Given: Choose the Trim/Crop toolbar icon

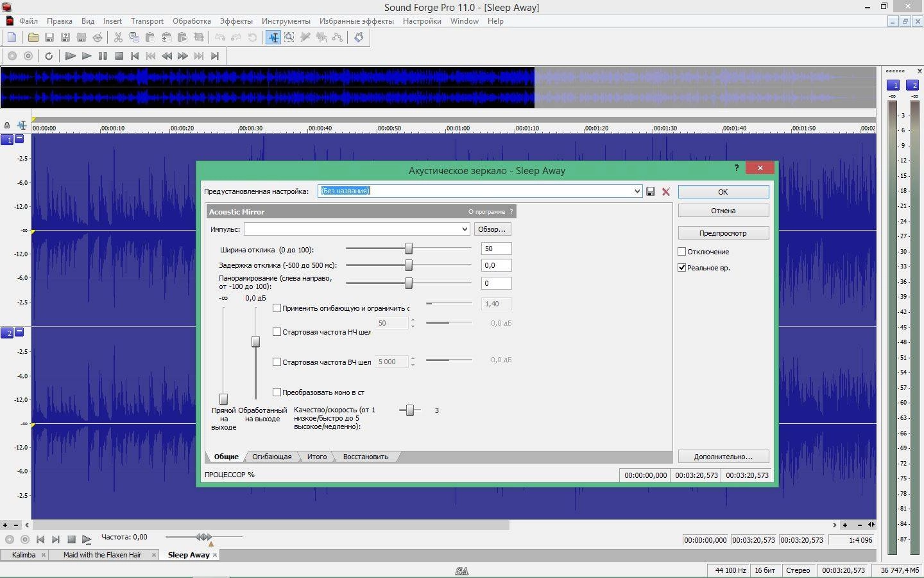Looking at the screenshot, I should pos(198,37).
